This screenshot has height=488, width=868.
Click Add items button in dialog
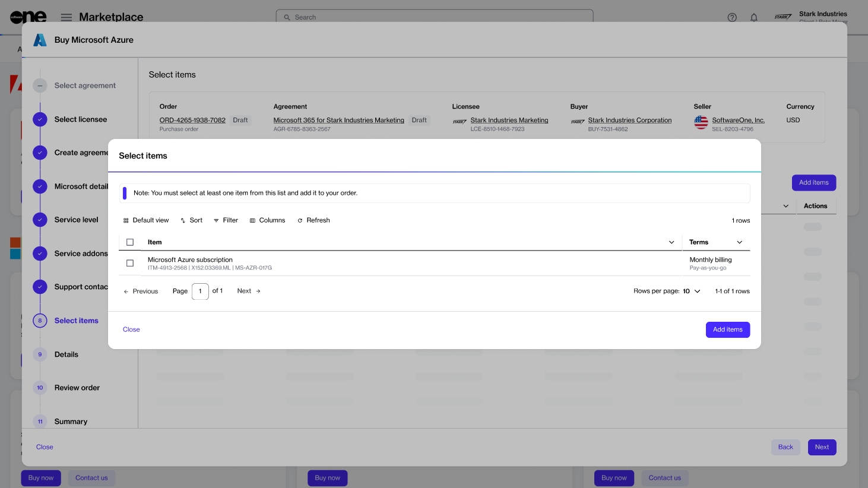point(727,329)
